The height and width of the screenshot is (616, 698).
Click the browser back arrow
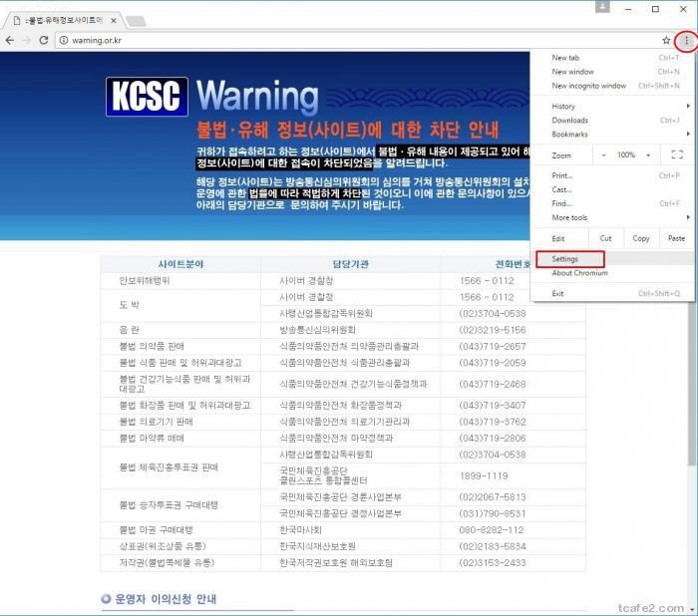(x=10, y=40)
